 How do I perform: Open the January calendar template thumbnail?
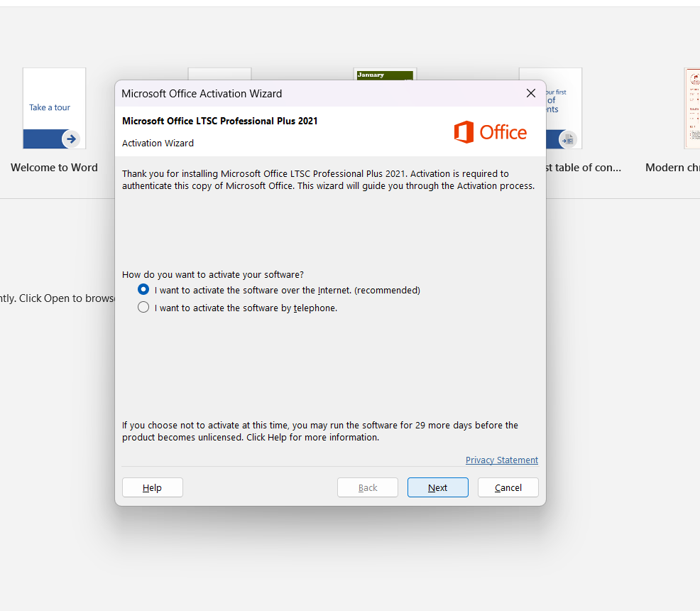(x=385, y=74)
